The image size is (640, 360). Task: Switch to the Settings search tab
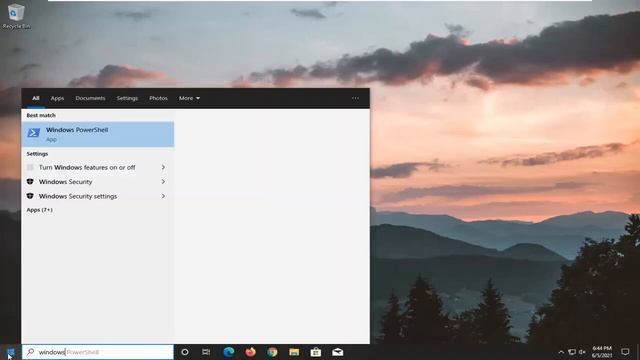tap(127, 98)
